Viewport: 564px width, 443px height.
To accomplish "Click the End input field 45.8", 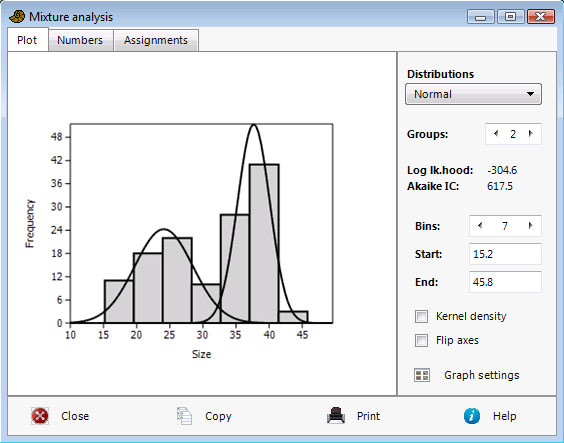I will (x=505, y=282).
